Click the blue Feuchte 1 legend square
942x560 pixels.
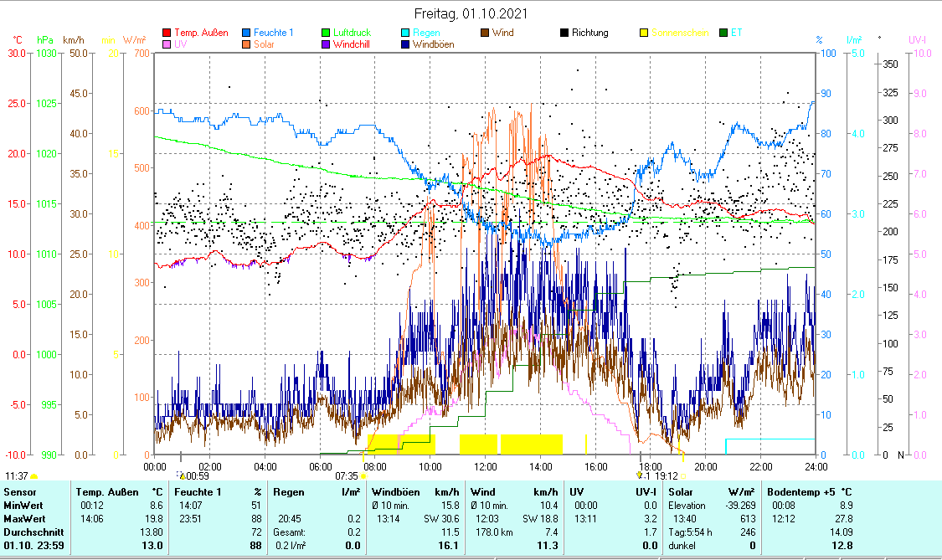pos(246,33)
